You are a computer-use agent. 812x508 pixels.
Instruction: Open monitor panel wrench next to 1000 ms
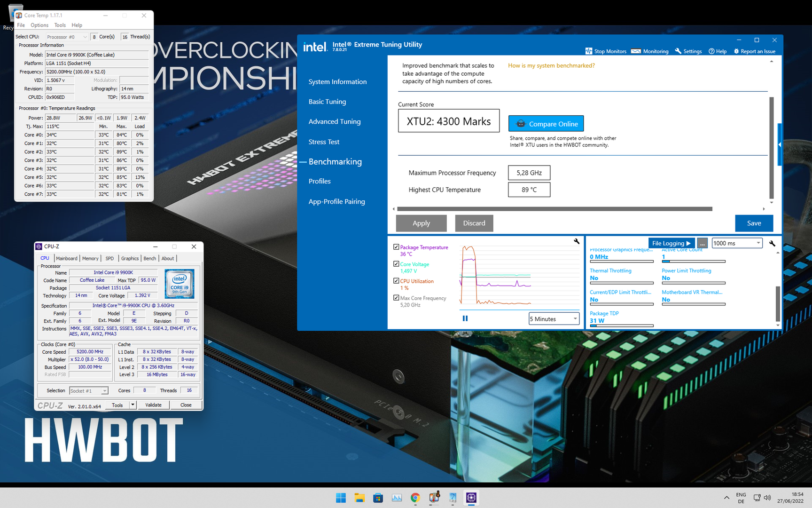(772, 243)
